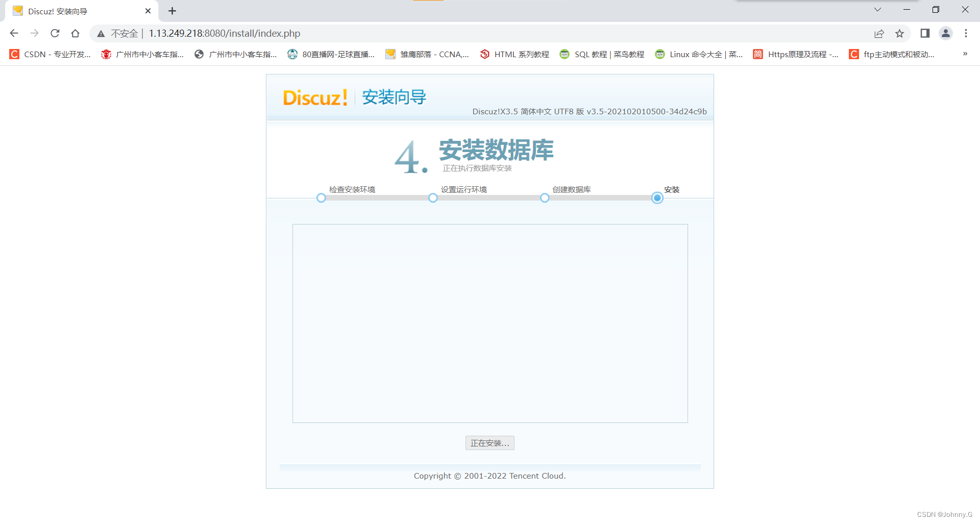Click the 检查安装环境 step marker
Image resolution: width=980 pixels, height=523 pixels.
321,198
